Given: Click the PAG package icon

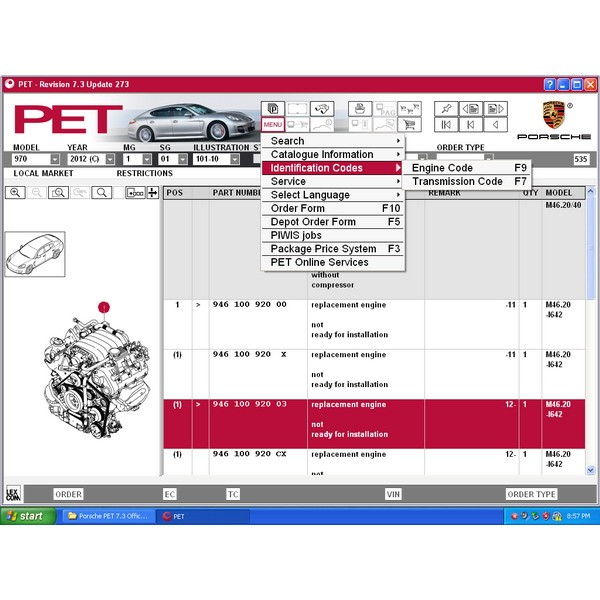Looking at the screenshot, I should 385,109.
